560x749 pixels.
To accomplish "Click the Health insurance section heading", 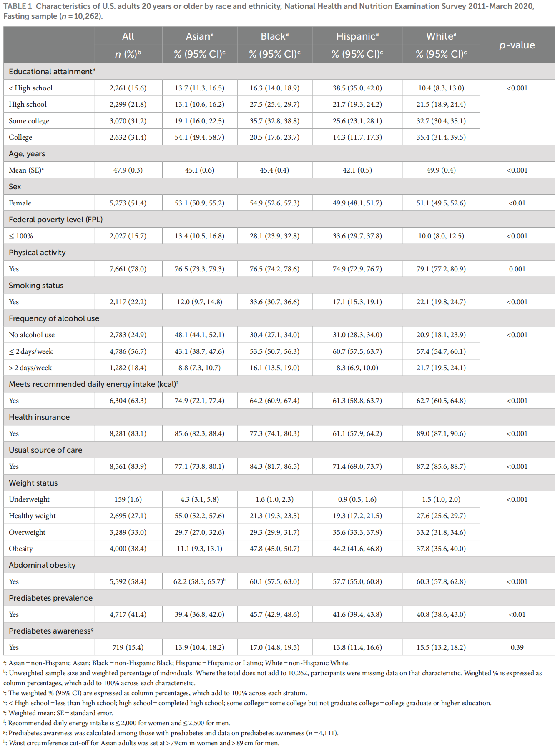I will pyautogui.click(x=39, y=417).
